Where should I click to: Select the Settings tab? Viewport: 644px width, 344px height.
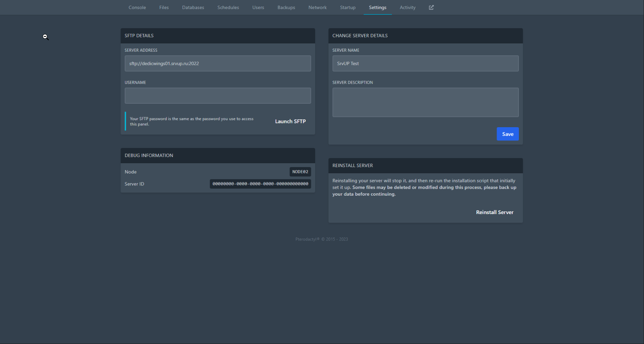point(378,7)
